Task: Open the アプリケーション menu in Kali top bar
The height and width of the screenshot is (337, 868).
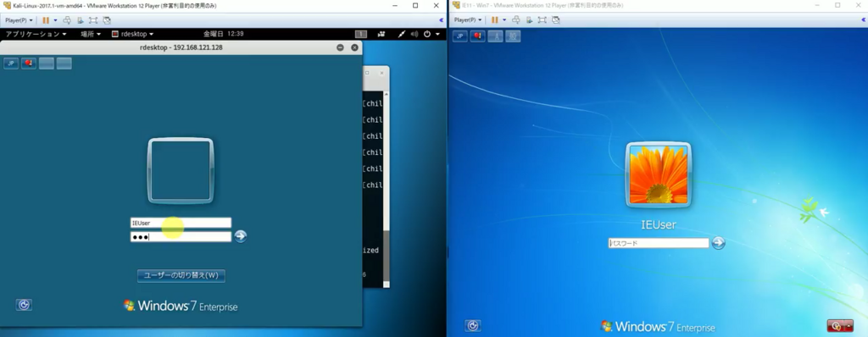Action: click(x=36, y=34)
